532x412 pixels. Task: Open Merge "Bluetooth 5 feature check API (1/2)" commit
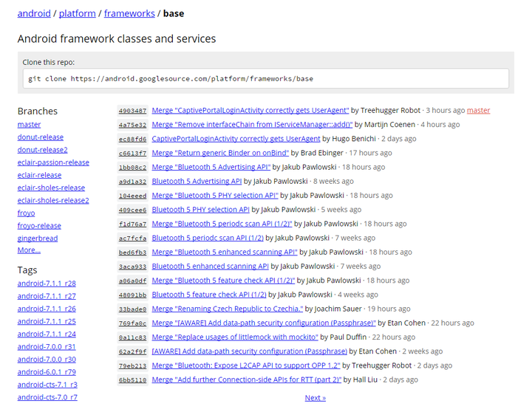223,281
